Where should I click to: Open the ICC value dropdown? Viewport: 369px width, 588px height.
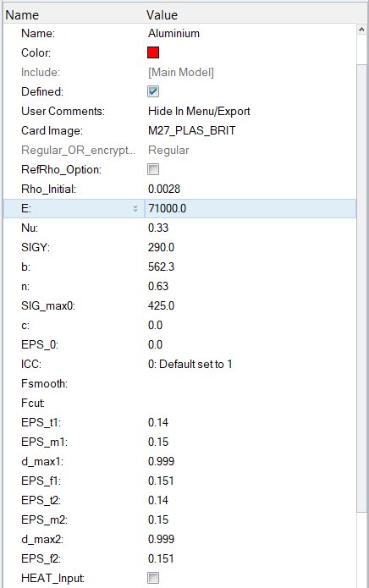tap(251, 364)
